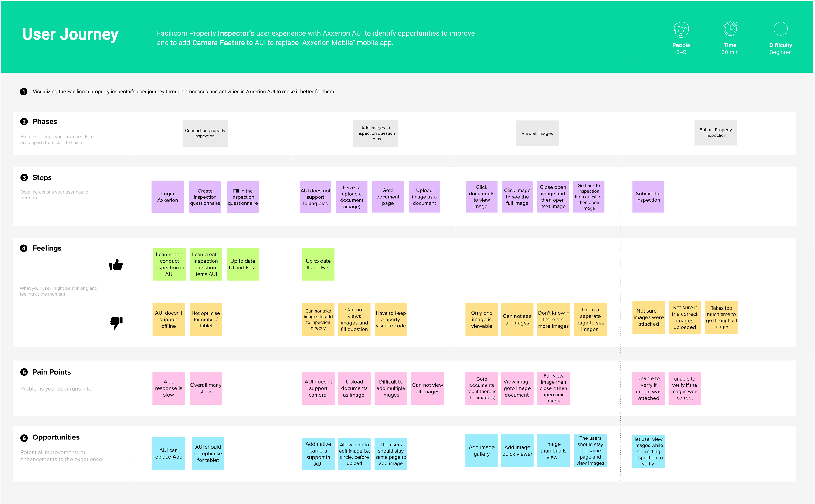The width and height of the screenshot is (815, 504).
Task: Select 'Go back to inspection then question' note
Action: pyautogui.click(x=589, y=197)
